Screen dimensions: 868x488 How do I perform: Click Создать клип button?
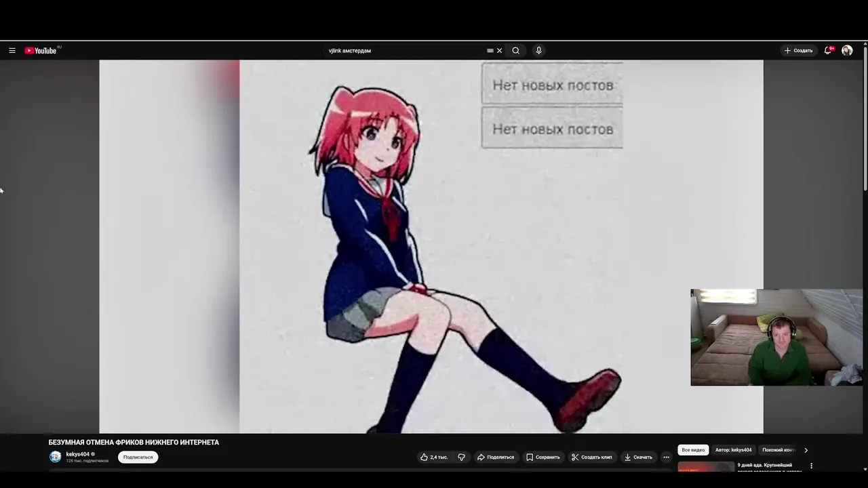[x=592, y=457]
